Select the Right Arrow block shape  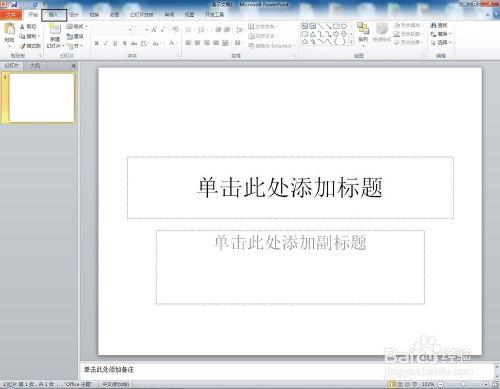coord(336,34)
